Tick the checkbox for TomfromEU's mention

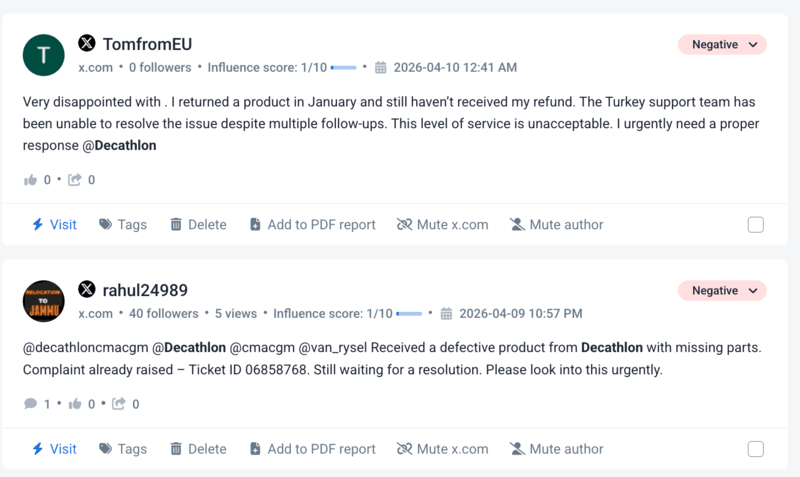(756, 225)
